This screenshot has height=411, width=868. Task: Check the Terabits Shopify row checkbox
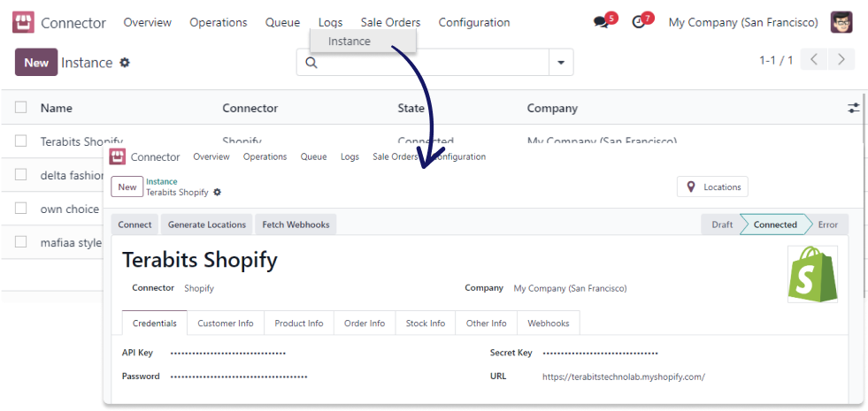tap(21, 141)
